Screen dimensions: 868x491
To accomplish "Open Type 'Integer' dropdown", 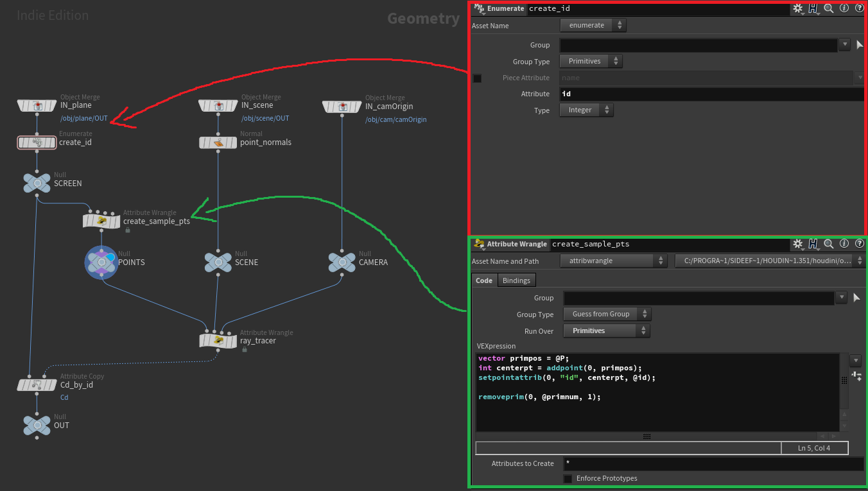I will [x=587, y=110].
